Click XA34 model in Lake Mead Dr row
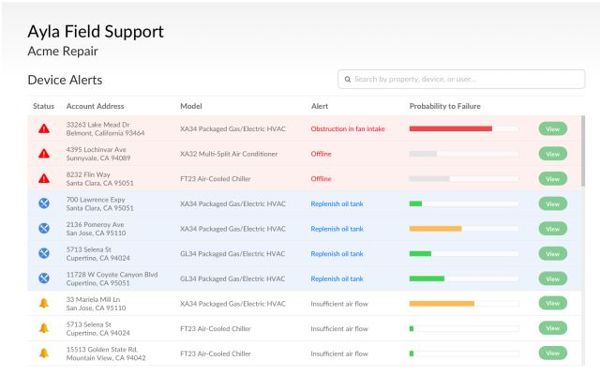Screen dimensions: 600x376 pyautogui.click(x=233, y=129)
